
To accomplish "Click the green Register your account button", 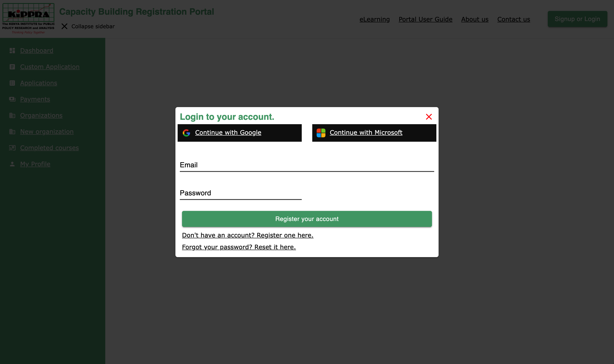I will [307, 219].
